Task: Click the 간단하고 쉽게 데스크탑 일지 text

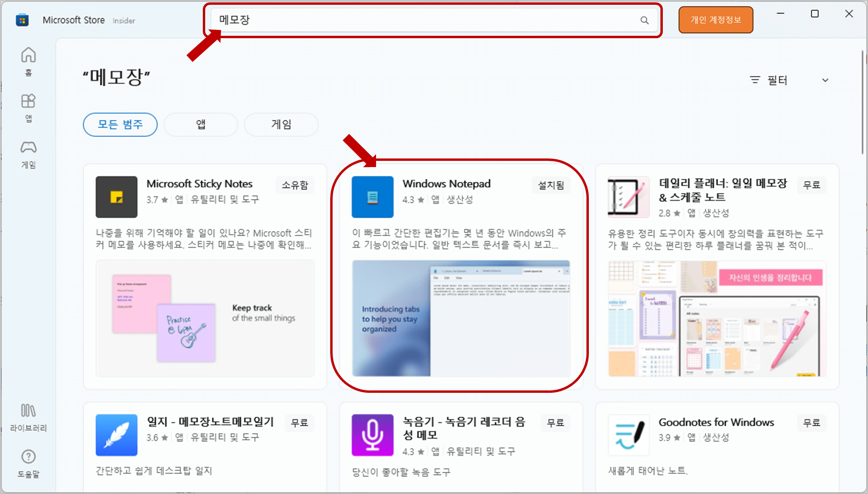Action: click(154, 471)
